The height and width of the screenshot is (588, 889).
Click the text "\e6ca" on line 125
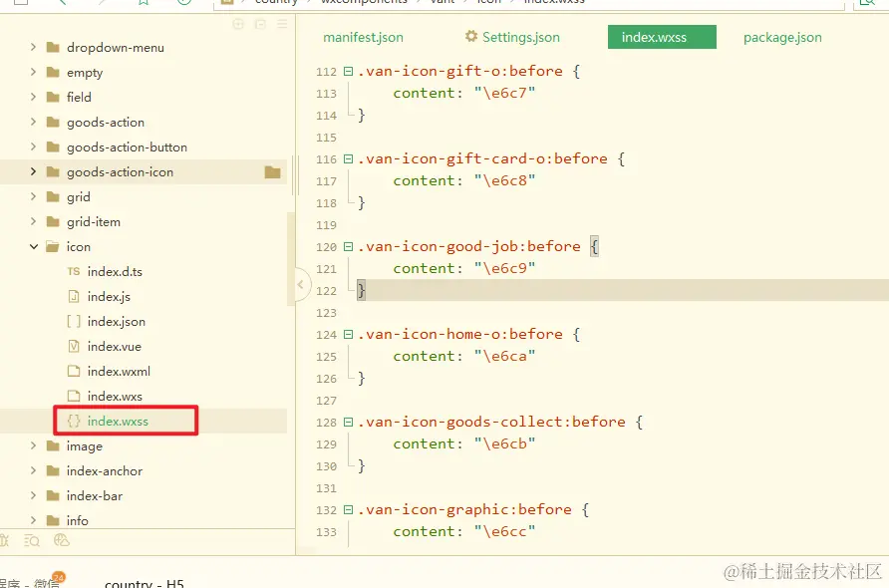[504, 356]
